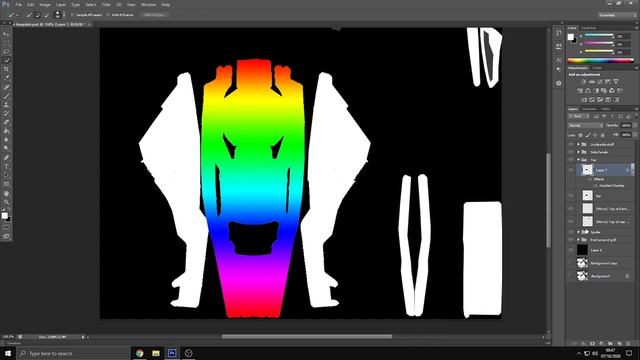Click the Refine Edge button
640x360 pixels.
coord(155,15)
